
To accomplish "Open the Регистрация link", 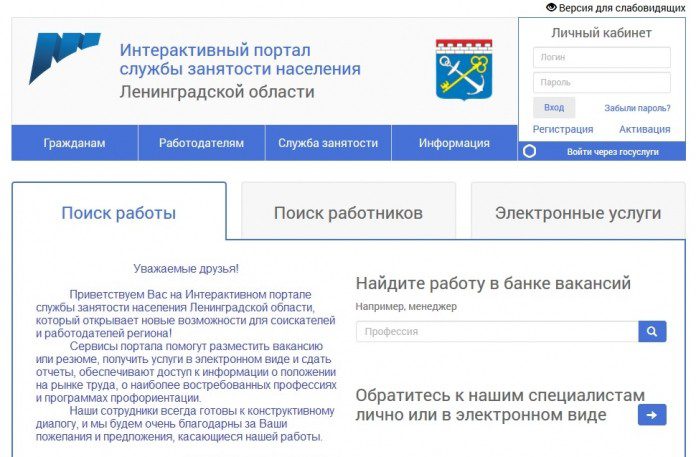I will 563,129.
